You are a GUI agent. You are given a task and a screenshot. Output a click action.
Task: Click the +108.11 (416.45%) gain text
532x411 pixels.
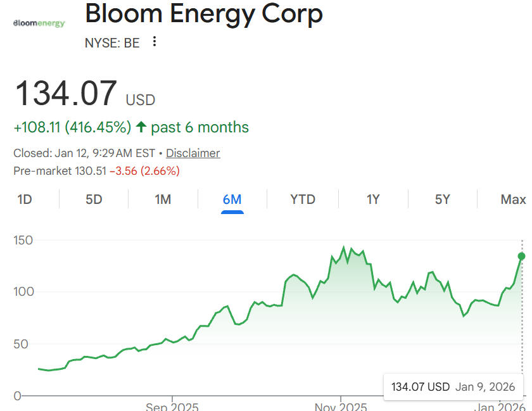[72, 127]
